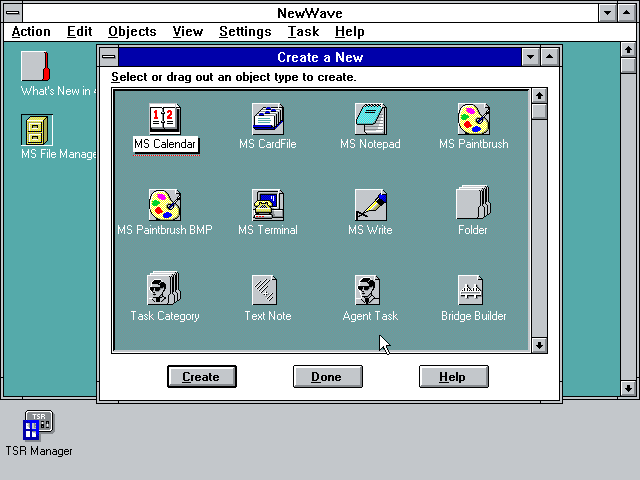The height and width of the screenshot is (480, 640).
Task: Open the Create a New control-menu box
Action: coord(109,57)
